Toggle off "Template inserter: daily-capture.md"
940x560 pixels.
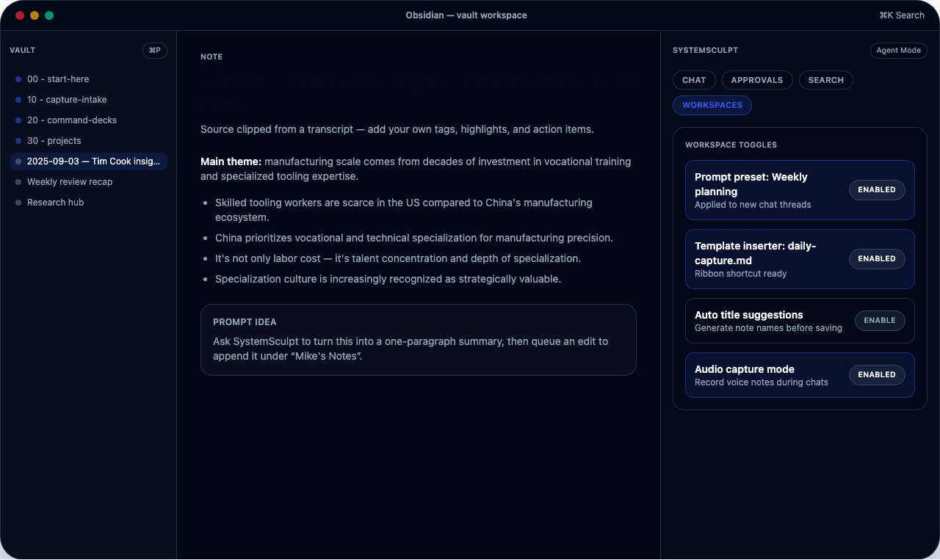click(x=876, y=258)
